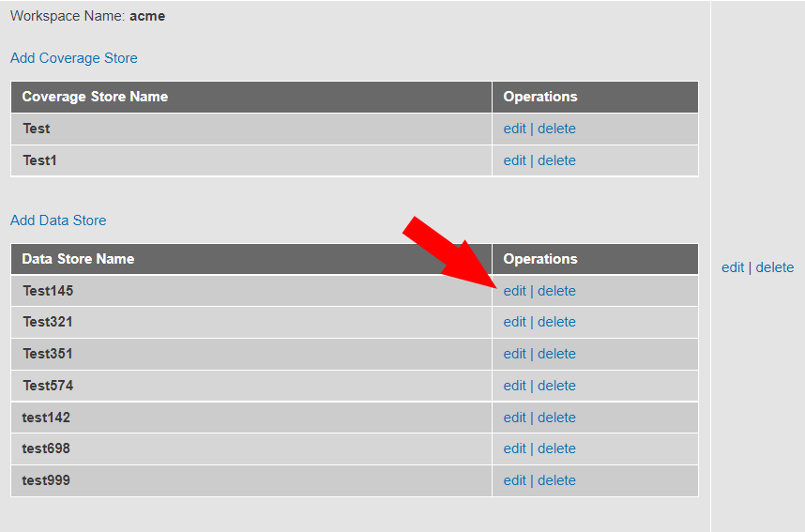Edit the Test1 coverage store

pos(514,160)
